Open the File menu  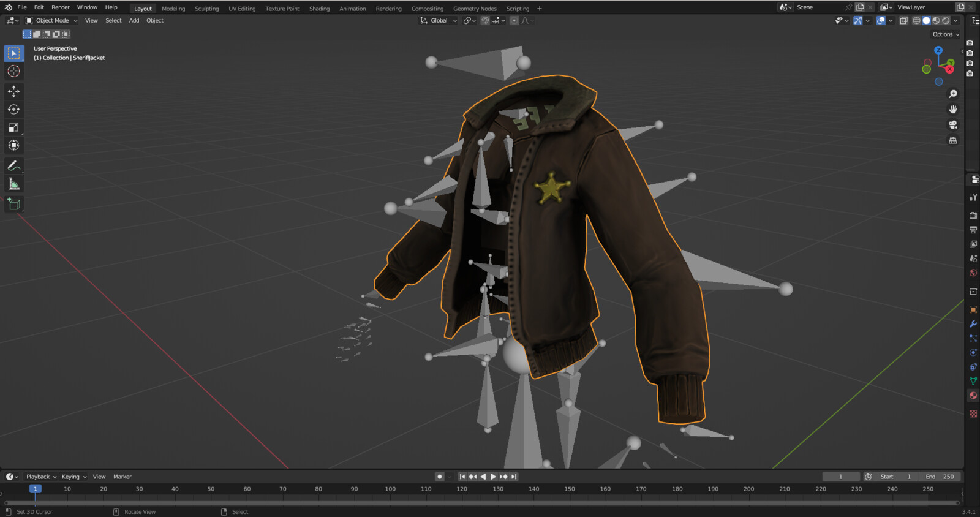tap(22, 7)
